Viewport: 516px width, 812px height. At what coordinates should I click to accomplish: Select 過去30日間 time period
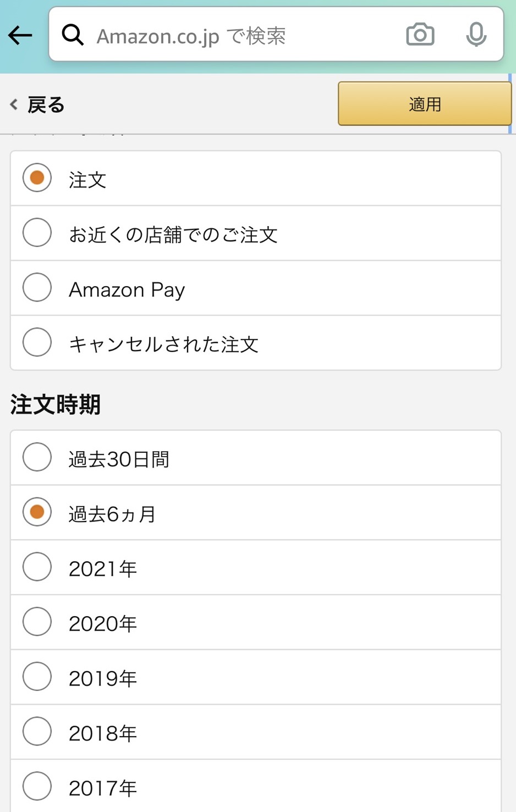37,457
